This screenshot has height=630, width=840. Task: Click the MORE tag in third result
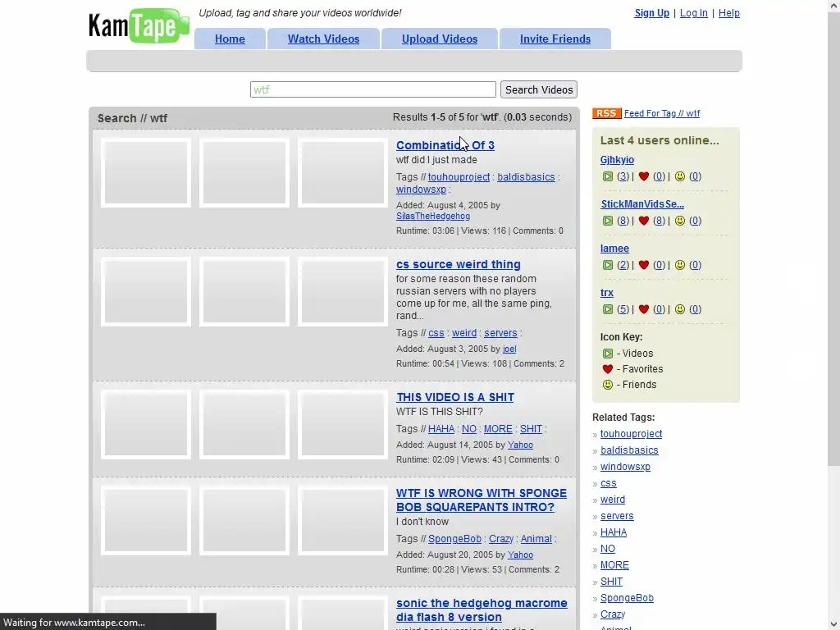pos(498,429)
